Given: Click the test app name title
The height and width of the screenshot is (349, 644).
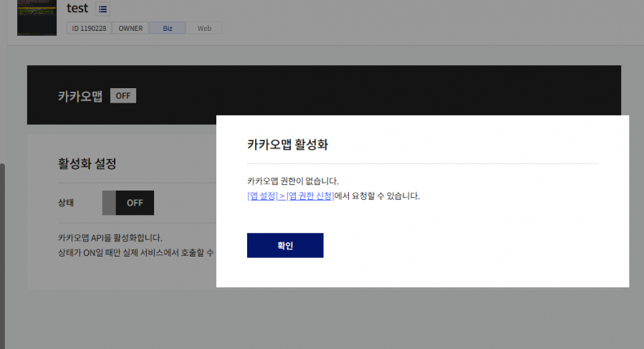Looking at the screenshot, I should 77,9.
